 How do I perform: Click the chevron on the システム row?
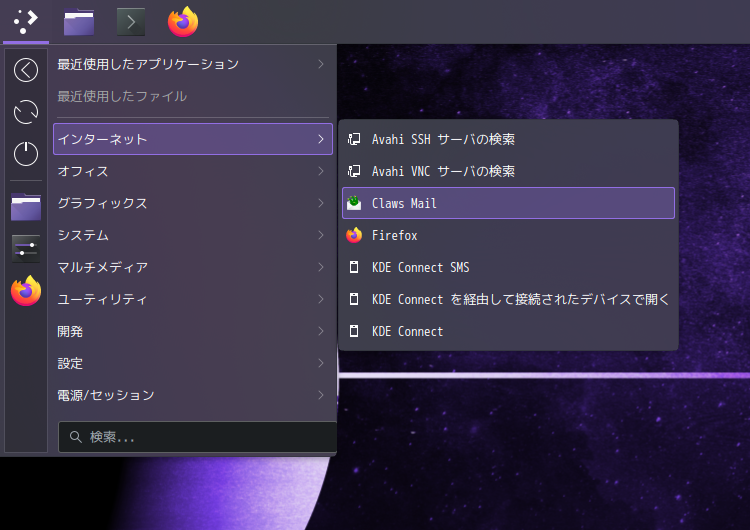[x=321, y=235]
